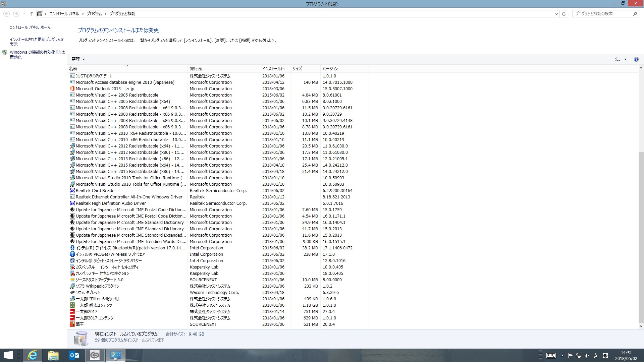Click the Realtek Card Reader crab icon
The height and width of the screenshot is (362, 644).
(x=72, y=191)
